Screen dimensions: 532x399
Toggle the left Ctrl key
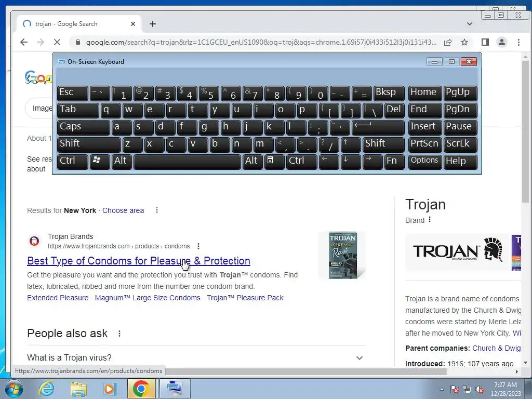pyautogui.click(x=72, y=162)
